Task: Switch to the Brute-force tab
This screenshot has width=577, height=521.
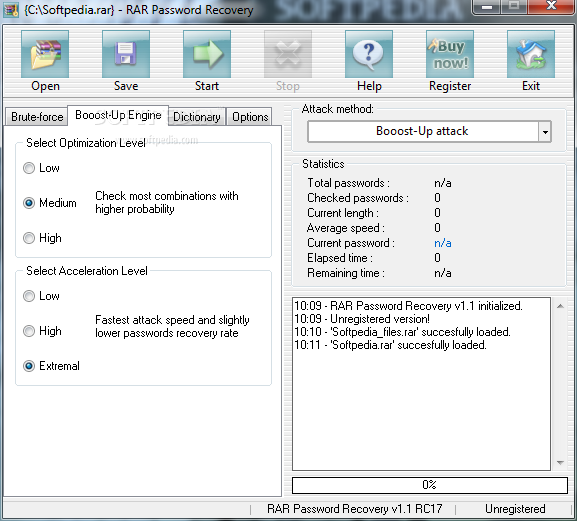Action: click(37, 117)
